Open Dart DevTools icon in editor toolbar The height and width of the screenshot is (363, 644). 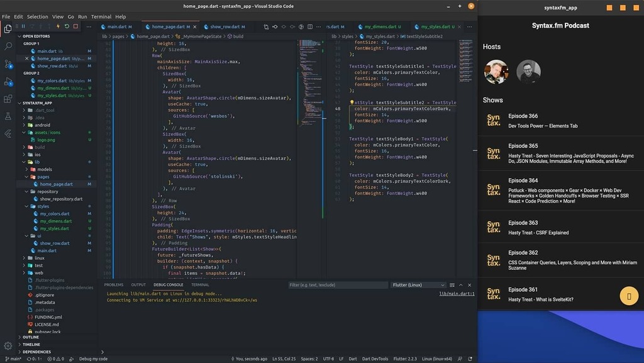301,26
